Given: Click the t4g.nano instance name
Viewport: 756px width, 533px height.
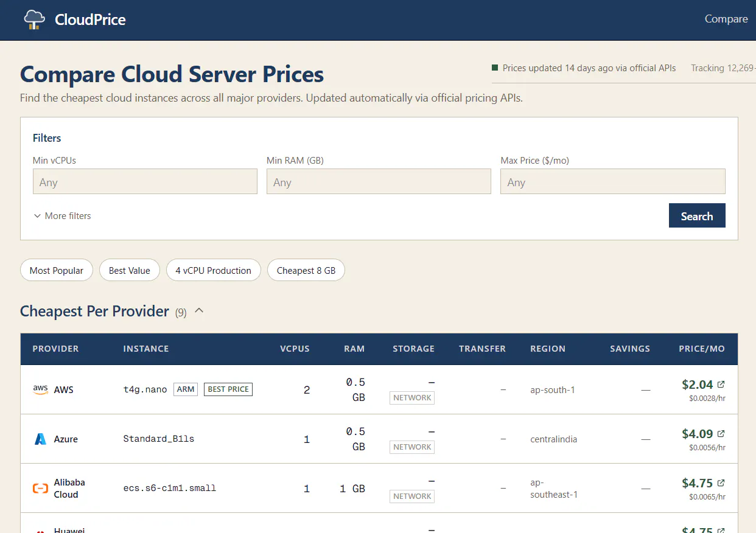Looking at the screenshot, I should [x=145, y=389].
